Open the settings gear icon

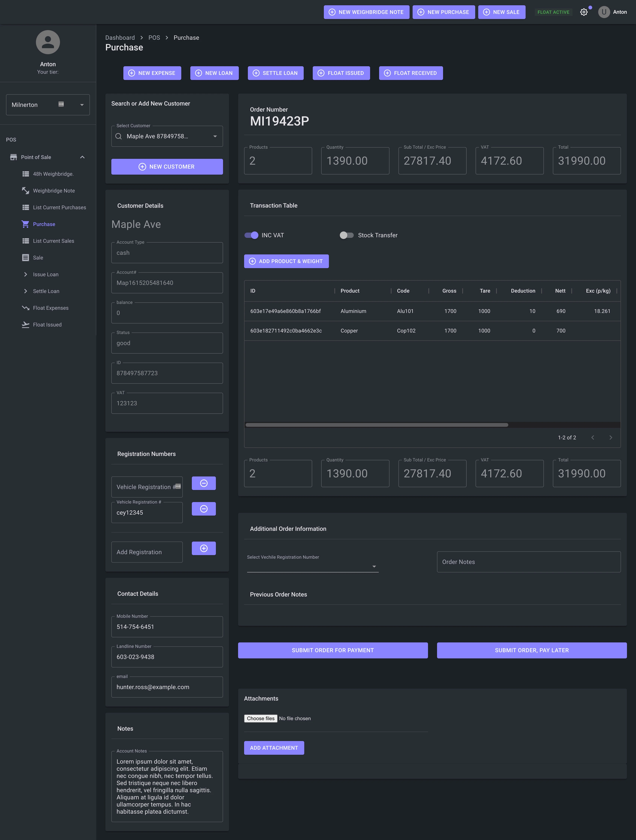pos(584,12)
